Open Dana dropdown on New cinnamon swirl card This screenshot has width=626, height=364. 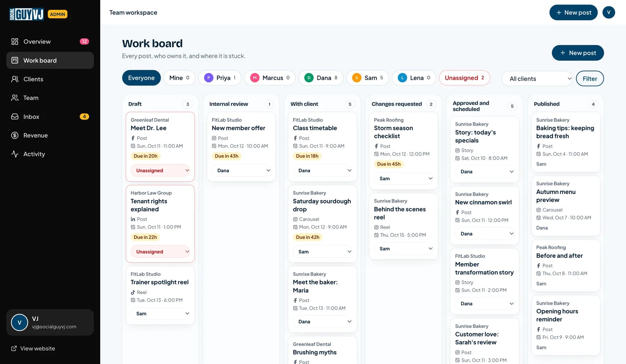click(485, 234)
